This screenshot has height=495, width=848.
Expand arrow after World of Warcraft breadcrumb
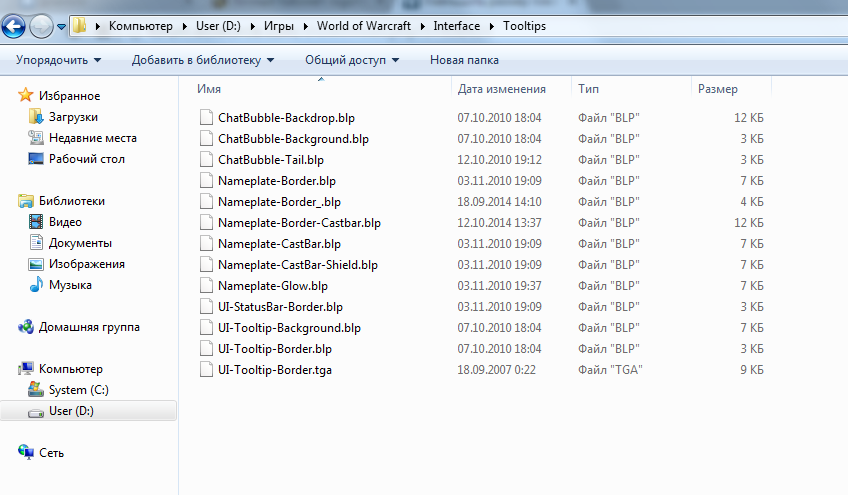(x=422, y=26)
